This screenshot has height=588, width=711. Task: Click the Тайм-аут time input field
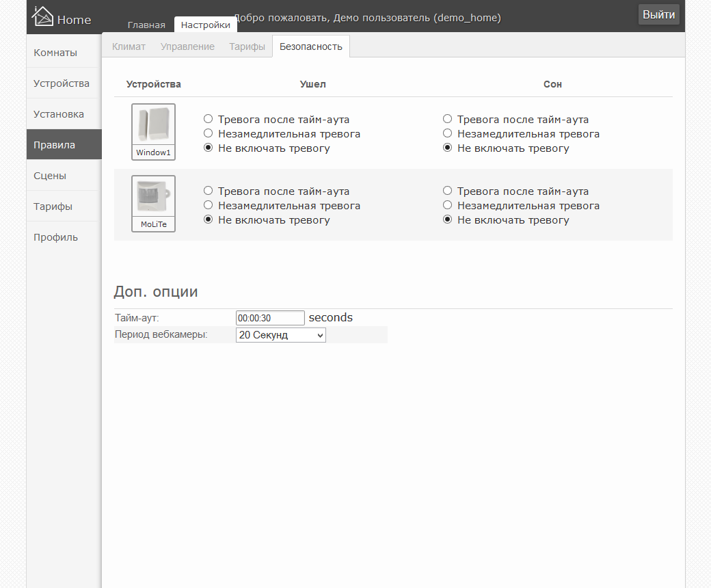pos(270,318)
